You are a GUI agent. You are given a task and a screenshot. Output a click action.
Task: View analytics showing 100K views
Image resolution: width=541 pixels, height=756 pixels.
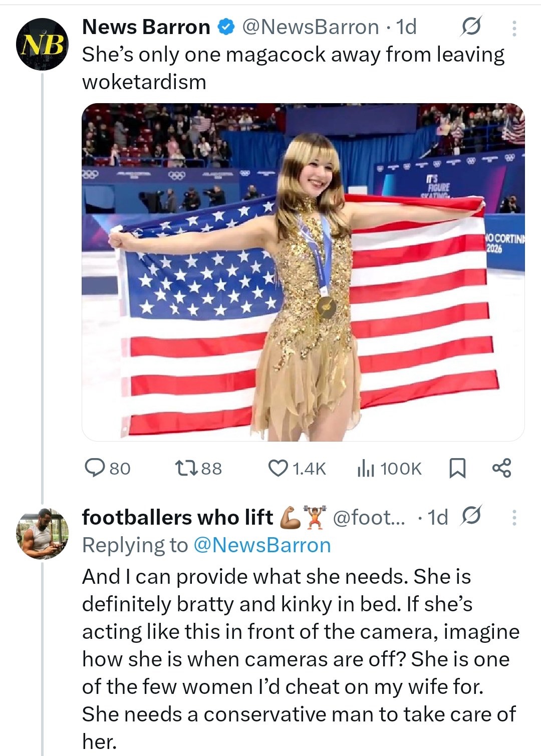point(389,469)
